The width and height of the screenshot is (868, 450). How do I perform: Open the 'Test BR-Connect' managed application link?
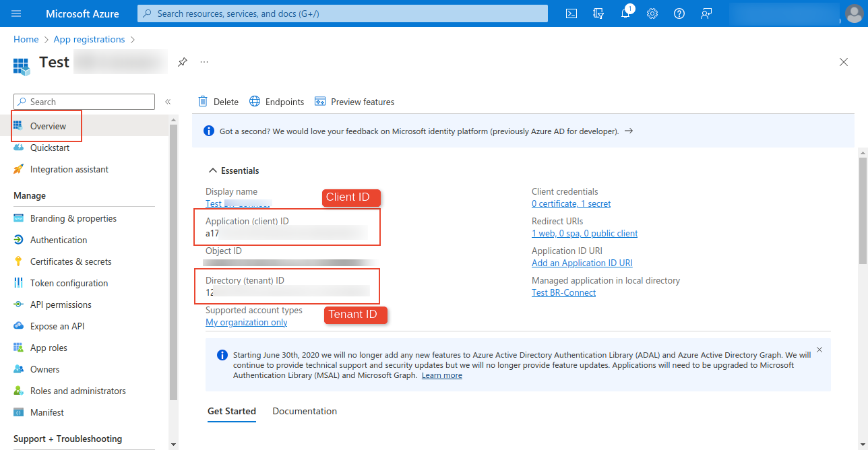click(x=563, y=292)
